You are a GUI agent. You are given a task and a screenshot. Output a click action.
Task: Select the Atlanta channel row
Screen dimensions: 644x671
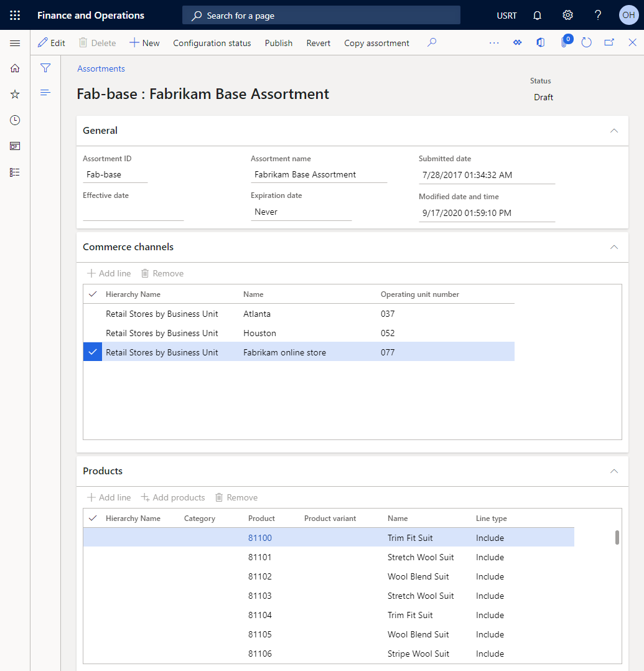[299, 314]
